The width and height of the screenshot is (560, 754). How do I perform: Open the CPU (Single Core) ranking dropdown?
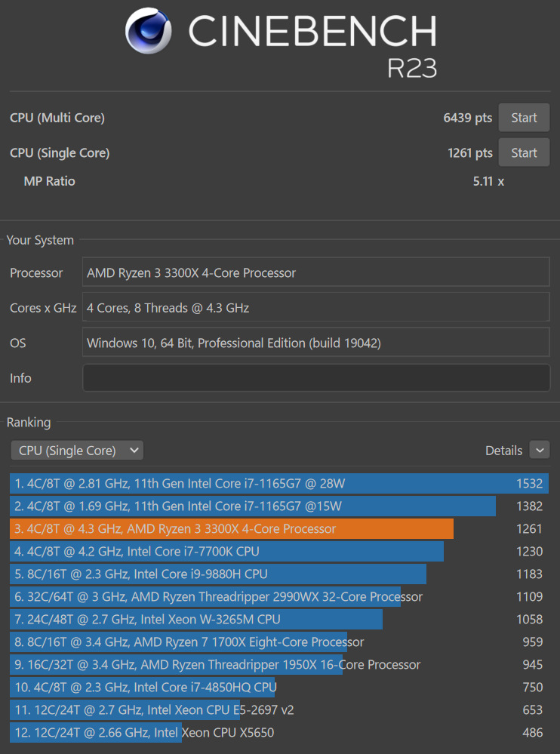pos(77,451)
